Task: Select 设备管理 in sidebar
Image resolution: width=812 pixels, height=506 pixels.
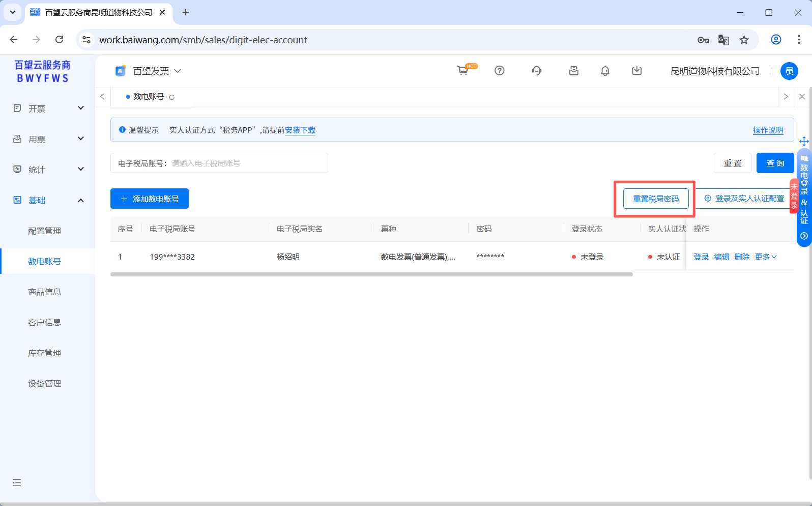Action: (45, 383)
